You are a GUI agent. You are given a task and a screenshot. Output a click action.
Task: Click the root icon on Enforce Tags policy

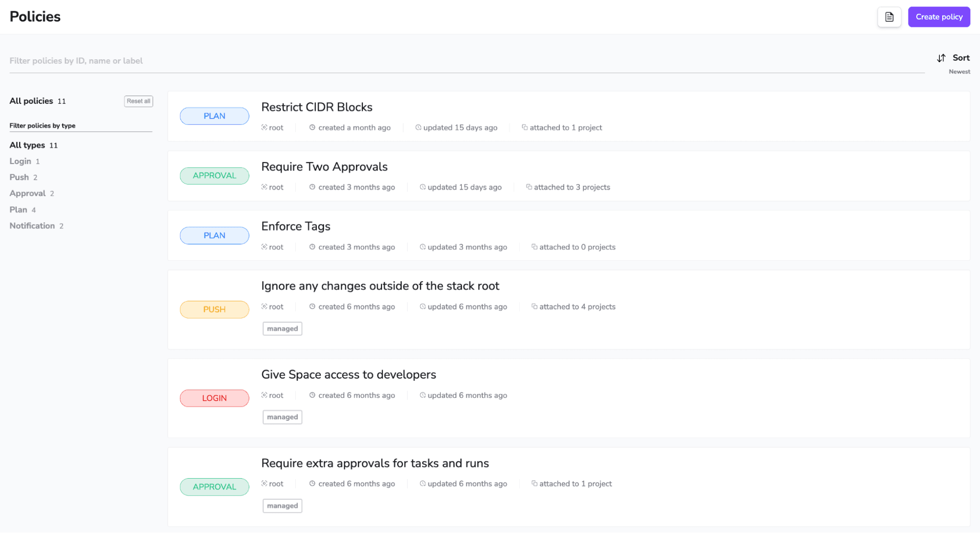[x=264, y=247]
